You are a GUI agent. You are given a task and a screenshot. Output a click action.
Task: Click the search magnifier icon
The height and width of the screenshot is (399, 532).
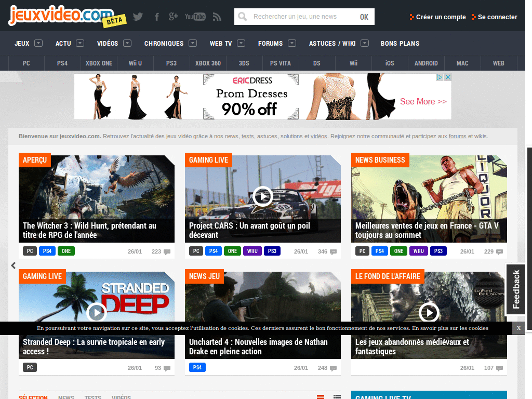tap(243, 17)
